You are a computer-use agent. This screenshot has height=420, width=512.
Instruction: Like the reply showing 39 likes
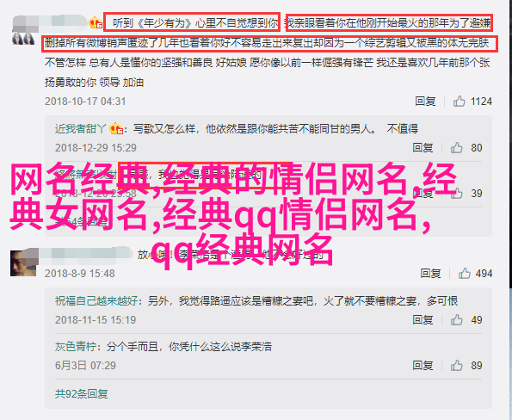(x=457, y=194)
